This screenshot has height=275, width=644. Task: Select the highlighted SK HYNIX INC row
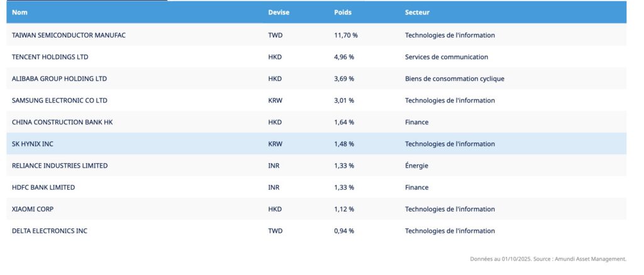(x=316, y=144)
